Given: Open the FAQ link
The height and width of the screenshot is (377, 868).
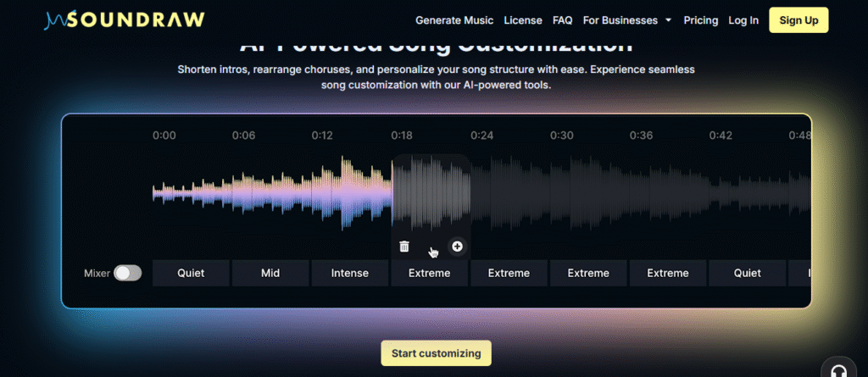Looking at the screenshot, I should (563, 20).
